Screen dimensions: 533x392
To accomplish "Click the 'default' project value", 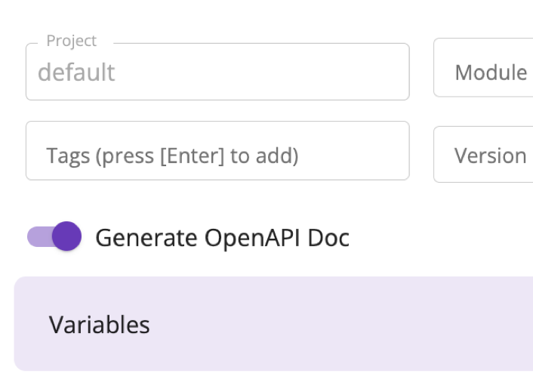I will pos(76,73).
